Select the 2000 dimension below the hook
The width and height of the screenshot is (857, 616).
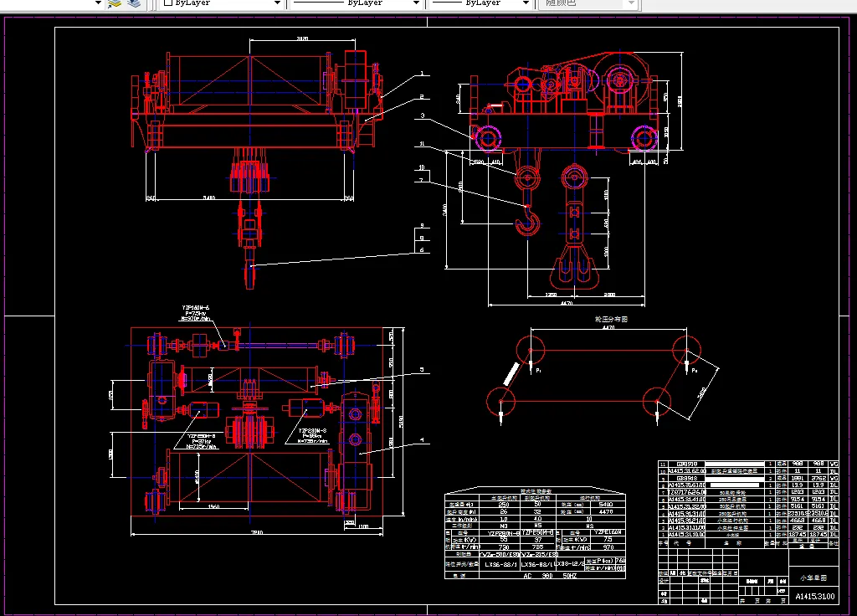point(609,295)
